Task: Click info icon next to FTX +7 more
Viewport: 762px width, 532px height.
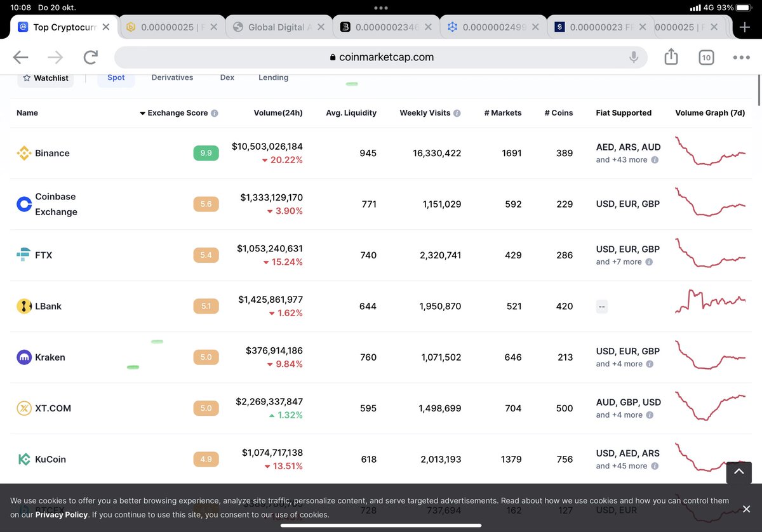Action: [x=649, y=262]
